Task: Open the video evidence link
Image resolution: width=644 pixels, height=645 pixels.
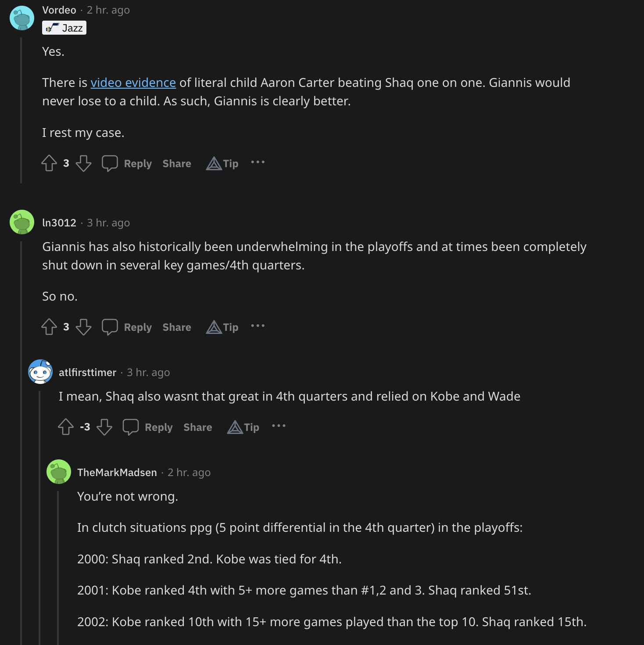Action: pyautogui.click(x=133, y=82)
